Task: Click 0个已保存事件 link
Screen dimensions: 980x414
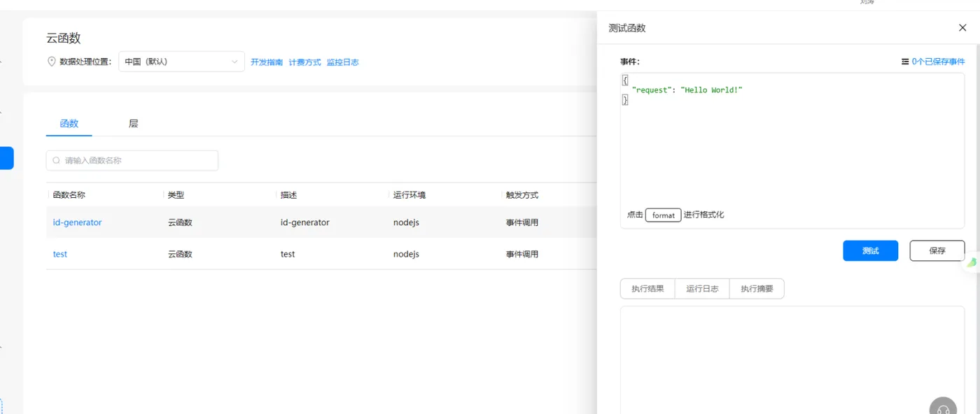Action: tap(938, 62)
